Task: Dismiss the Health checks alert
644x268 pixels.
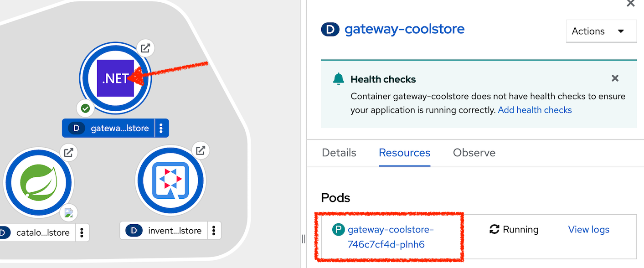Action: coord(615,78)
